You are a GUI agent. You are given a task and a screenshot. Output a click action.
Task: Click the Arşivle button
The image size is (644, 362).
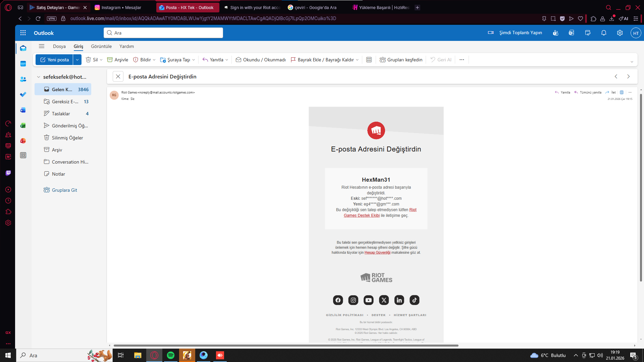pyautogui.click(x=118, y=60)
